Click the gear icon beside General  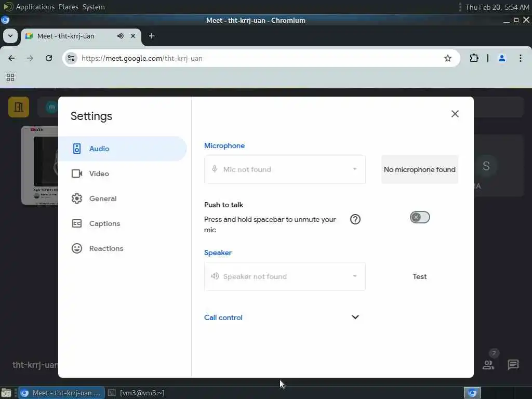(x=77, y=198)
